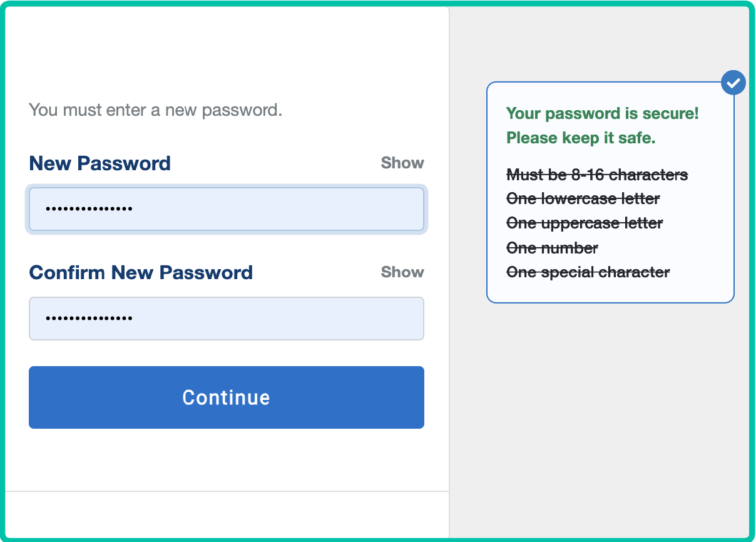Image resolution: width=756 pixels, height=542 pixels.
Task: Show the New Password characters
Action: click(402, 163)
